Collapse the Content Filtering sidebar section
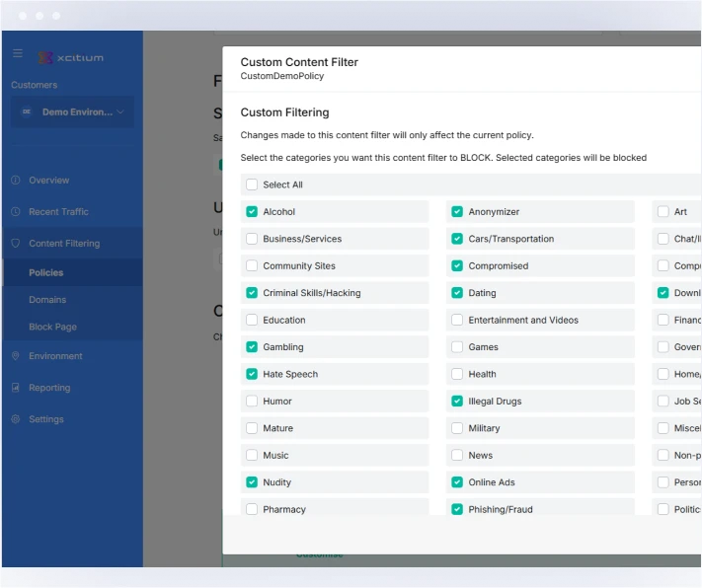The image size is (702, 588). (x=64, y=244)
